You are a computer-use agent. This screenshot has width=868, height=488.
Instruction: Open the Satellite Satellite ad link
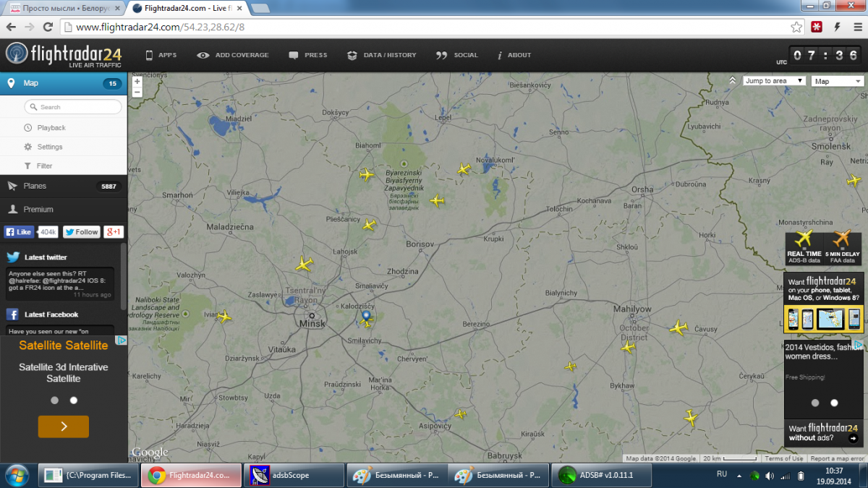tap(64, 346)
